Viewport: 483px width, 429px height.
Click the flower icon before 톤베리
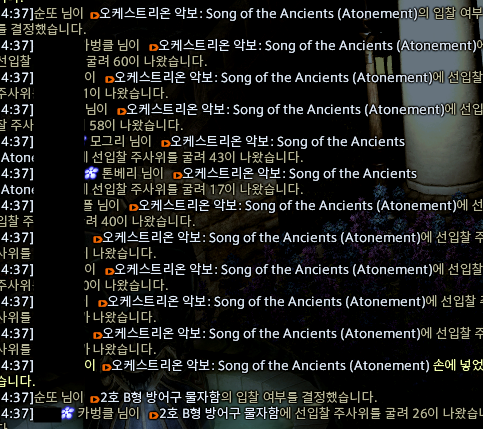[91, 173]
